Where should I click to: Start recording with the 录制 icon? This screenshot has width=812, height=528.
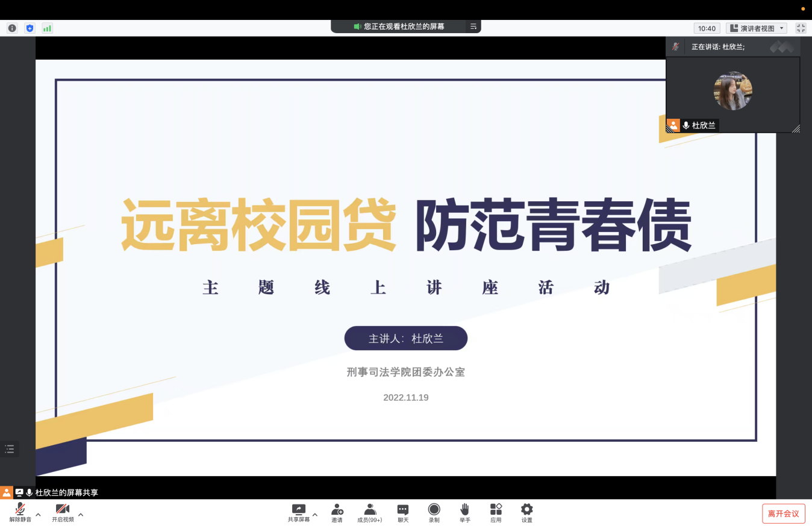tap(434, 510)
